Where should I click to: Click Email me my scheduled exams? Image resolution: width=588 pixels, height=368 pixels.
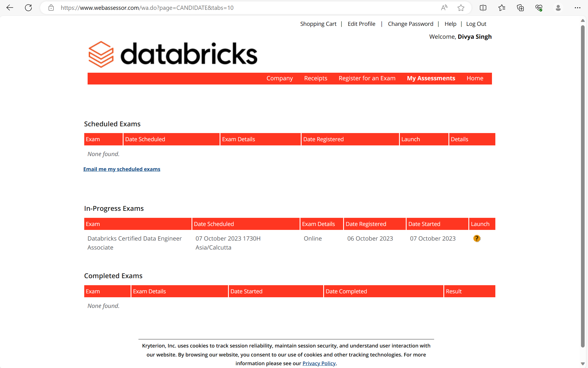(x=122, y=169)
